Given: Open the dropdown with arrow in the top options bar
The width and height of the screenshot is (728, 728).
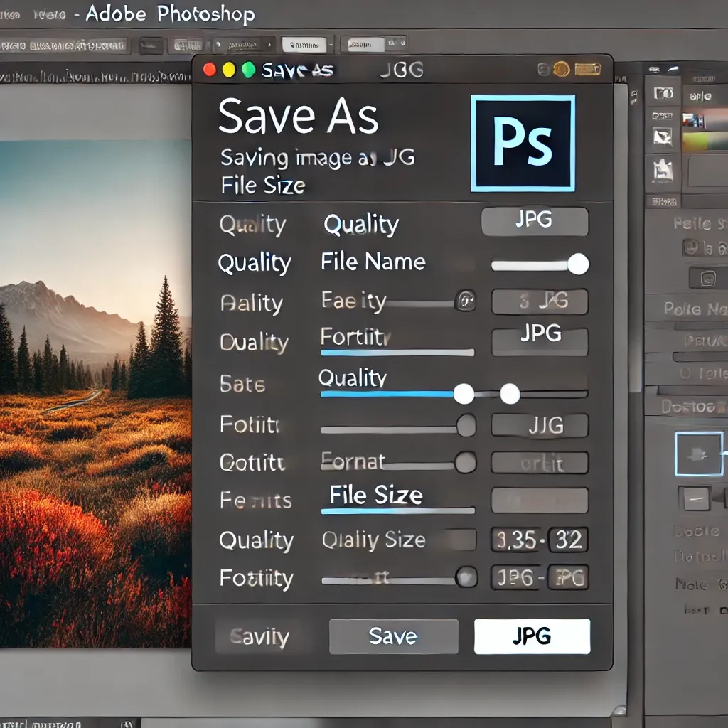Looking at the screenshot, I should click(x=244, y=45).
